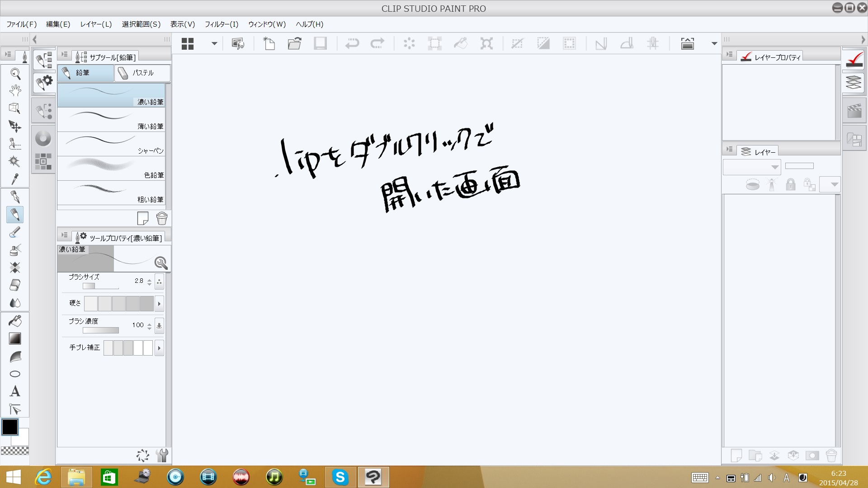
Task: Open Internet Explorer from the taskbar
Action: click(x=43, y=477)
